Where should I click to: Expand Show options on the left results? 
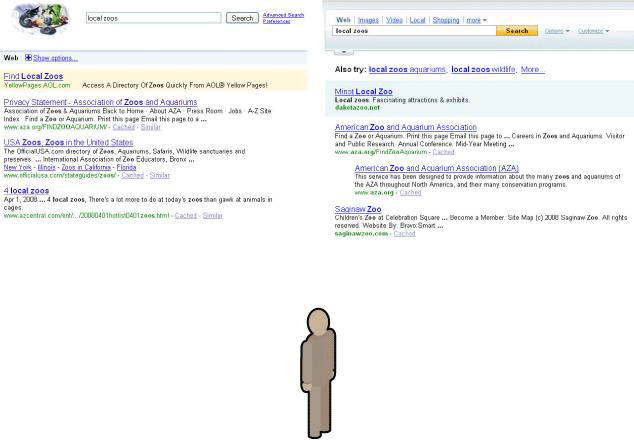(55, 58)
